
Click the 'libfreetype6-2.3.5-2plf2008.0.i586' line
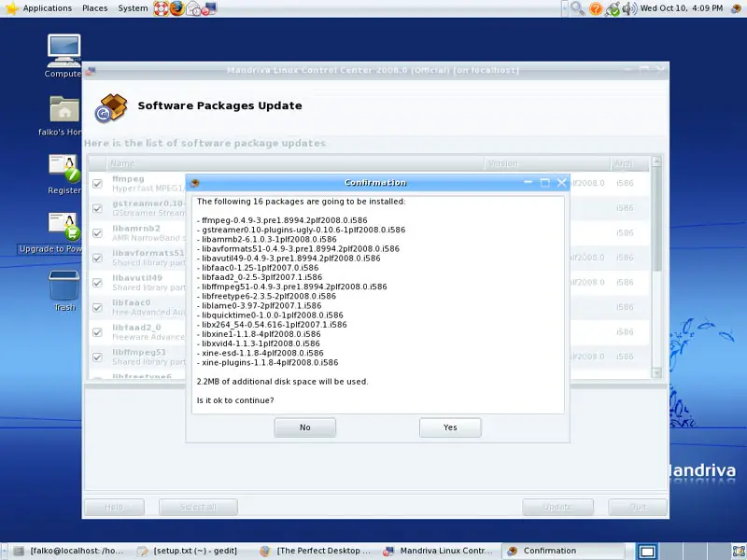[x=266, y=296]
